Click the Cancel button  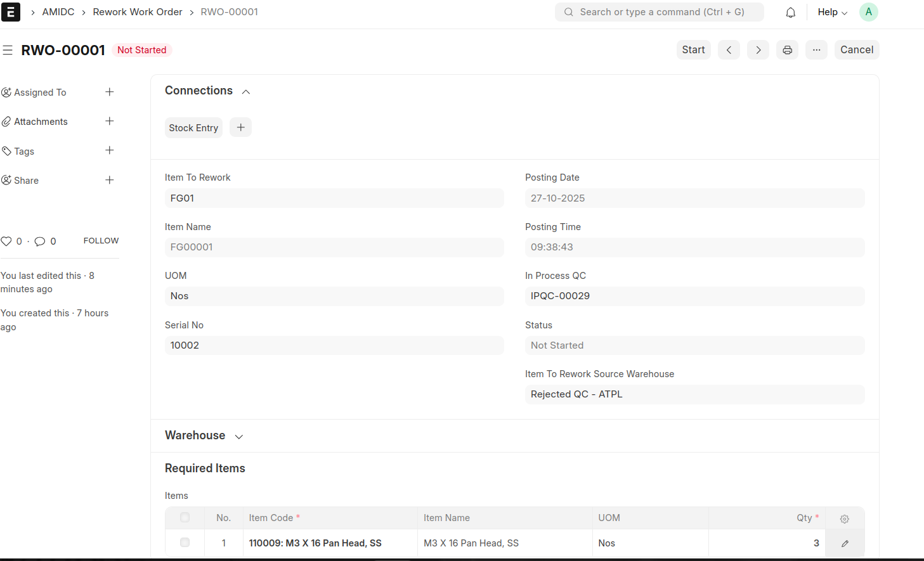(x=856, y=50)
